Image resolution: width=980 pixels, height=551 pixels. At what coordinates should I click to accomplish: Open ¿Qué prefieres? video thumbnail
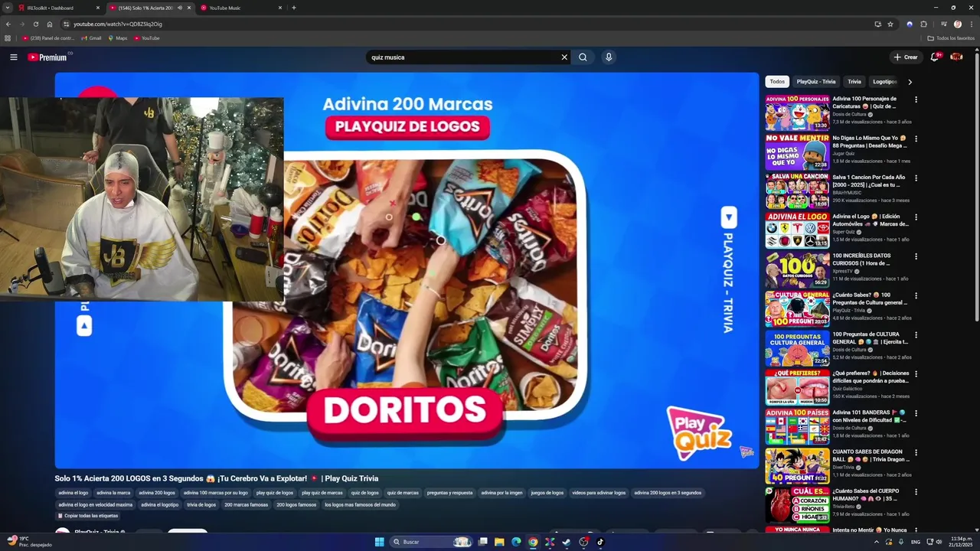(797, 387)
